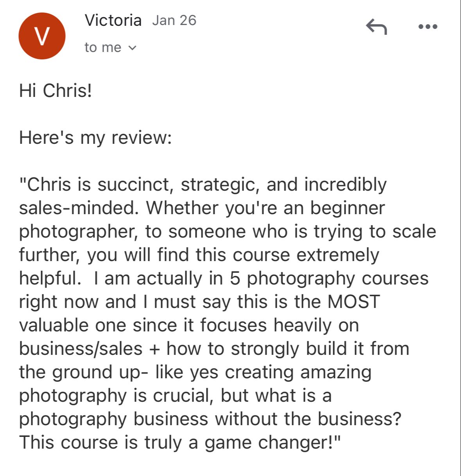Click the number 5 before 'photography courses'
Image resolution: width=461 pixels, height=476 pixels.
tap(235, 278)
